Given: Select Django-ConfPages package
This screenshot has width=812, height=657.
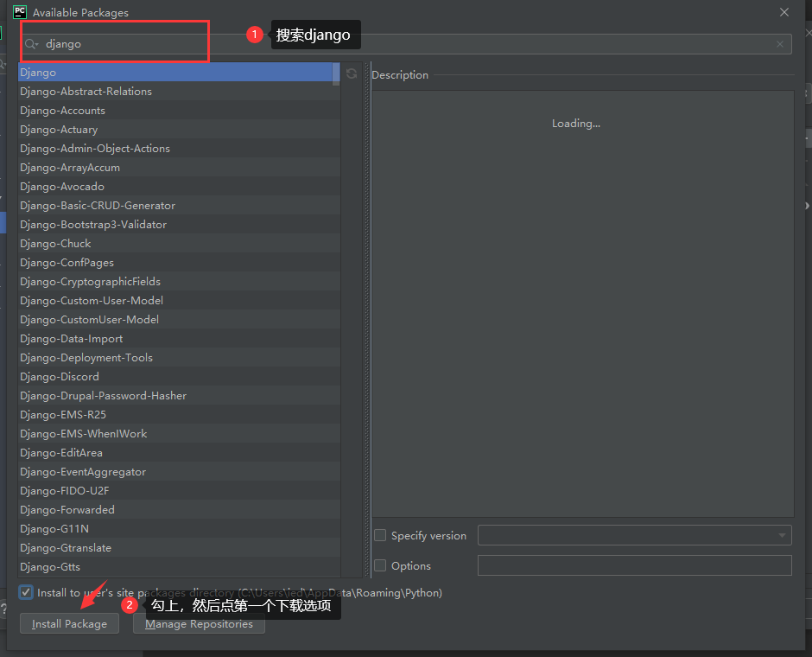Looking at the screenshot, I should pyautogui.click(x=179, y=263).
